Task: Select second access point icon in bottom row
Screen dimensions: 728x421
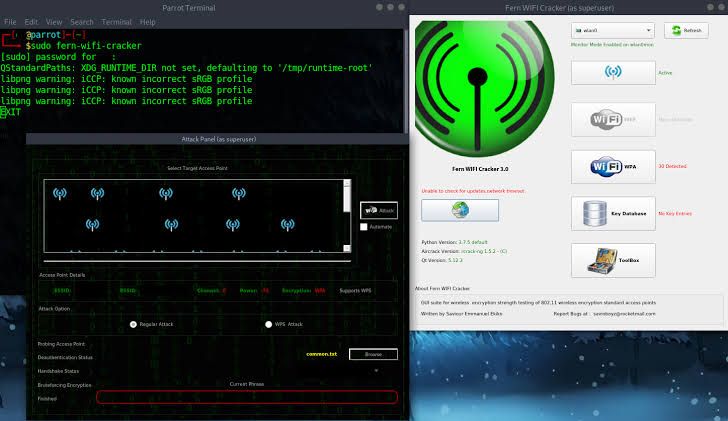Action: [171, 225]
